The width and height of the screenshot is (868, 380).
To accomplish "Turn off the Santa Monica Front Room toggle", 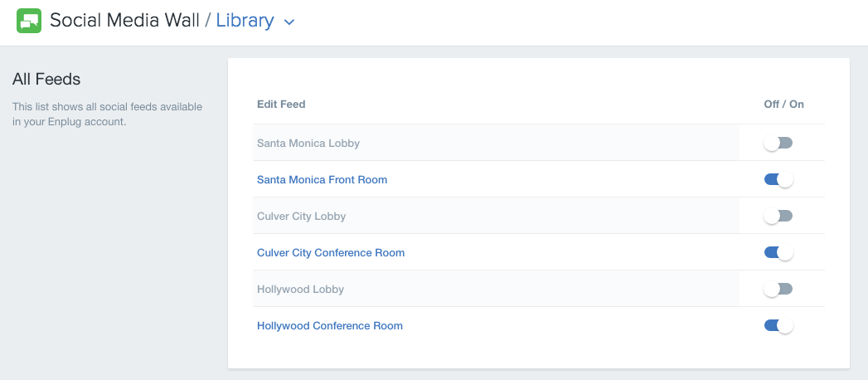I will coord(778,179).
